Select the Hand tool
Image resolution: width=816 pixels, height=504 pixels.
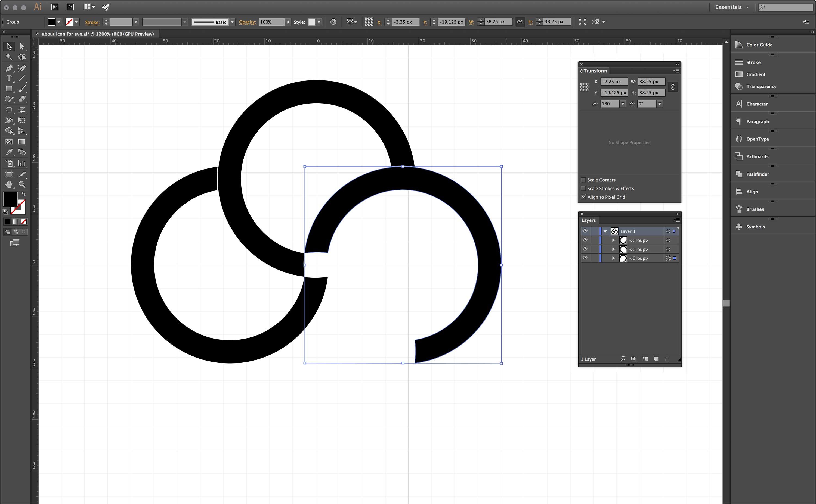(9, 184)
